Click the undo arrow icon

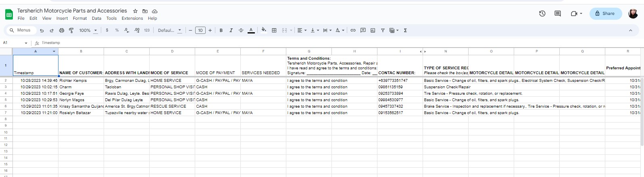point(42,30)
